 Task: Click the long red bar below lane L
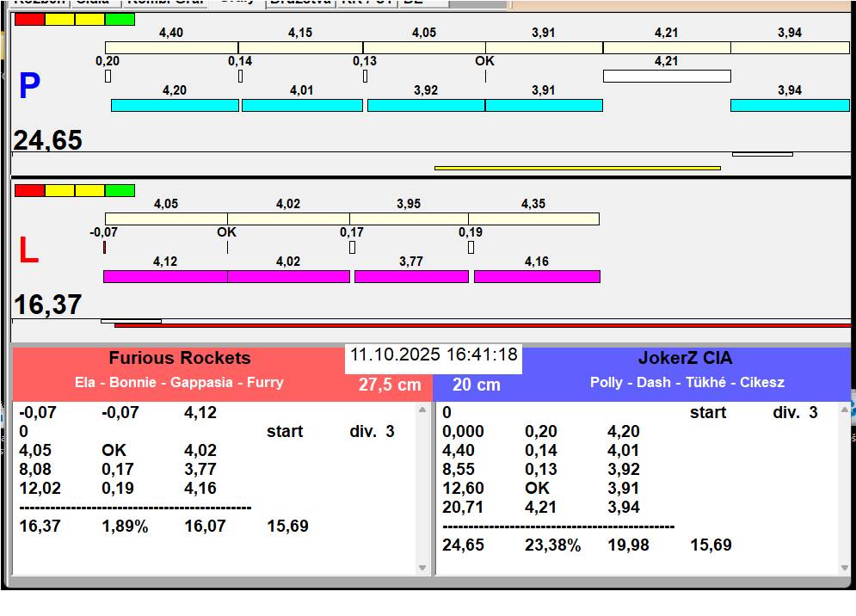482,326
